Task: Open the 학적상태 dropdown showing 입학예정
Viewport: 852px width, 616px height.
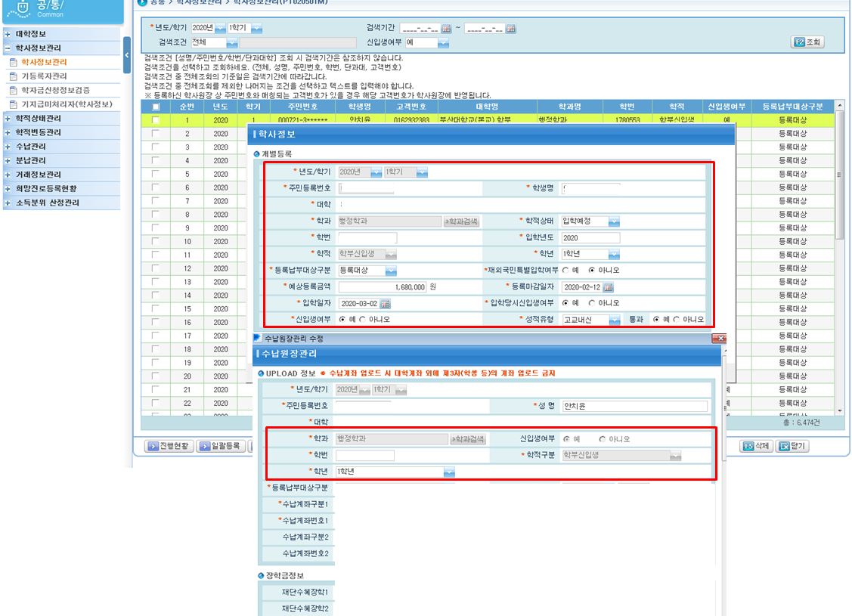Action: point(614,221)
